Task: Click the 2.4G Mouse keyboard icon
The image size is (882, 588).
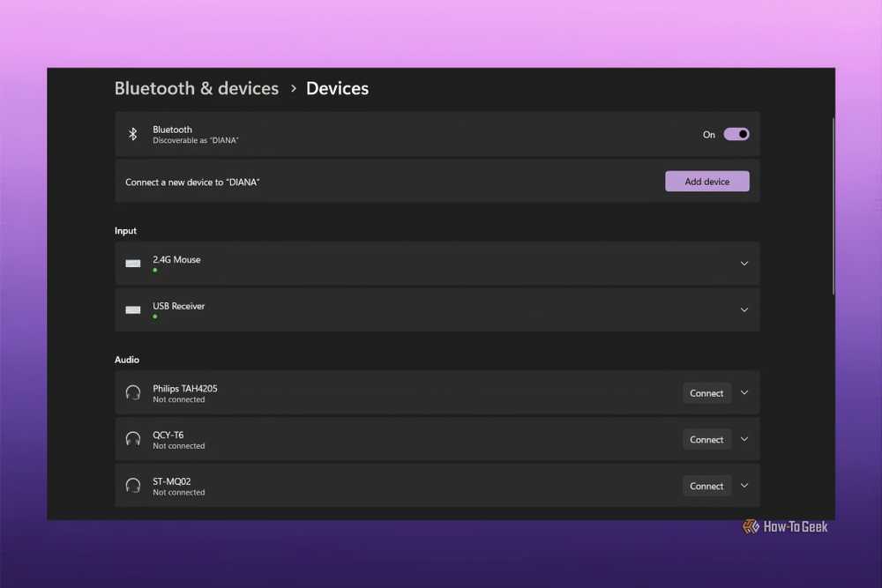Action: click(133, 263)
